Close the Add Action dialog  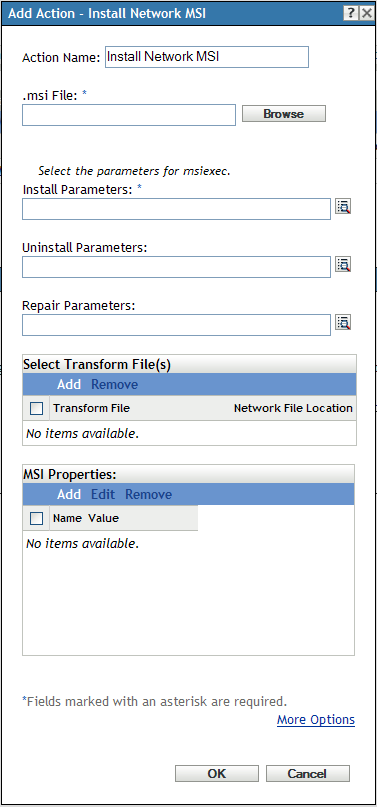366,13
